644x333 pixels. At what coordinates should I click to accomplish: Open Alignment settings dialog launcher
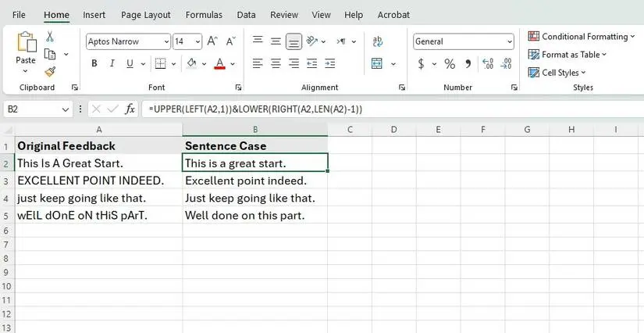(402, 87)
